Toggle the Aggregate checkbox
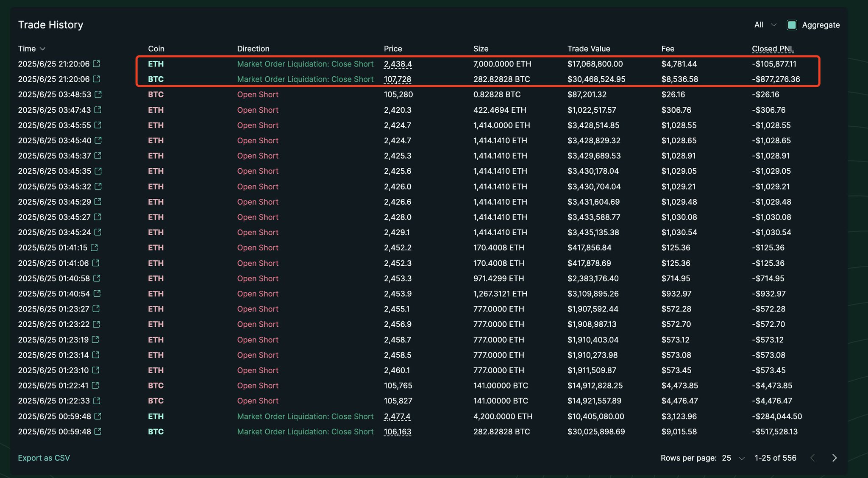 pyautogui.click(x=792, y=25)
